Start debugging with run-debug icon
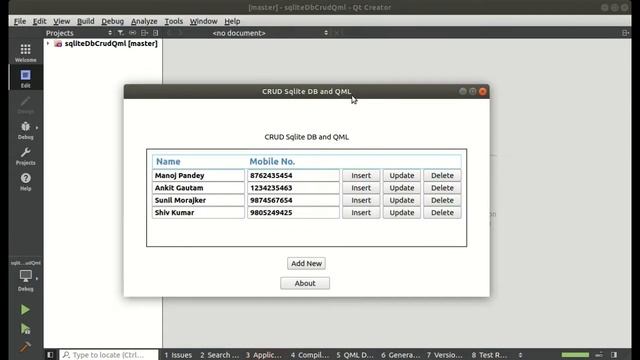Screen dimensions: 640x360 (x=25, y=329)
